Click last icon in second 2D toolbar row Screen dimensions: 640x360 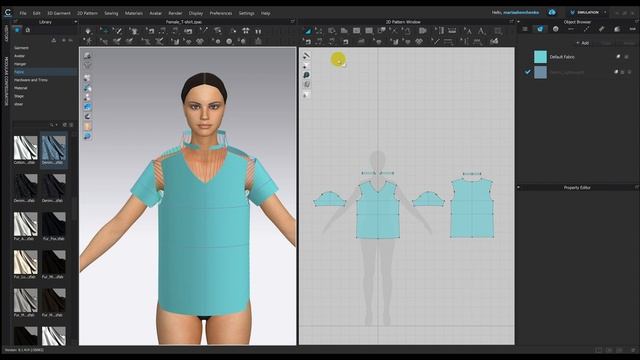[494, 41]
